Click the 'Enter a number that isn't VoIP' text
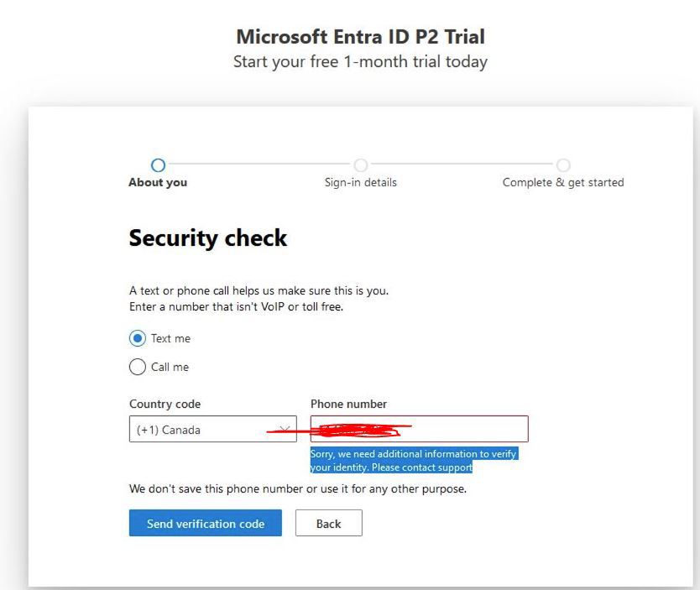The image size is (700, 590). (236, 307)
